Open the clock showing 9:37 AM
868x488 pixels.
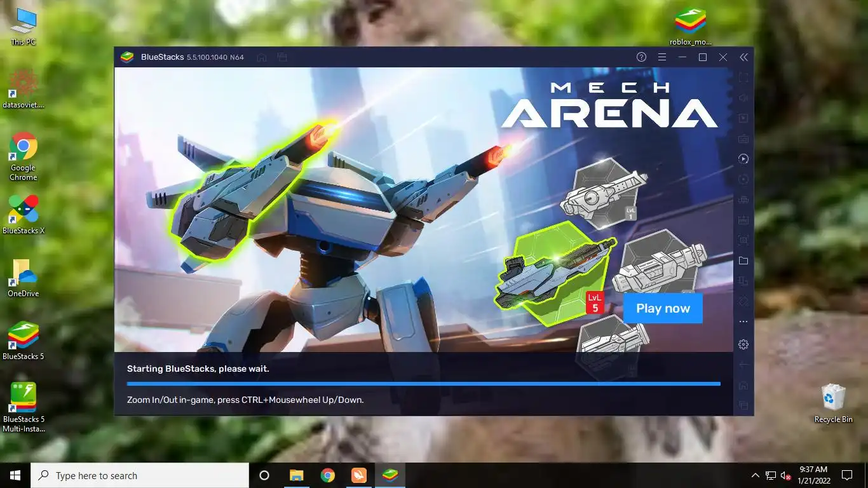click(x=814, y=475)
